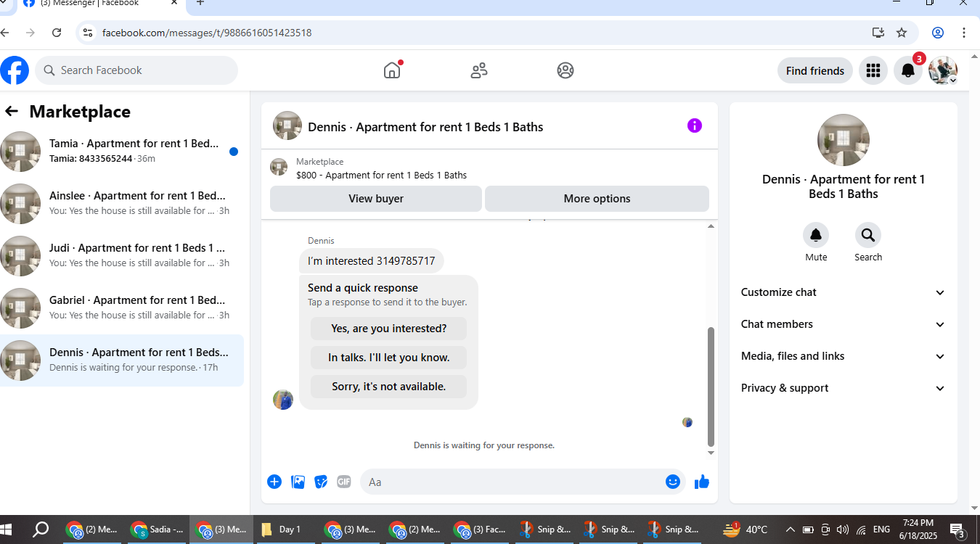Viewport: 980px width, 544px height.
Task: Send a thumbs-up like
Action: tap(702, 482)
